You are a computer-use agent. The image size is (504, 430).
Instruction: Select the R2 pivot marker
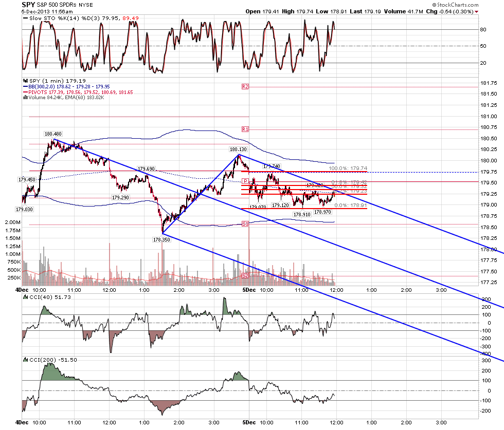click(245, 87)
